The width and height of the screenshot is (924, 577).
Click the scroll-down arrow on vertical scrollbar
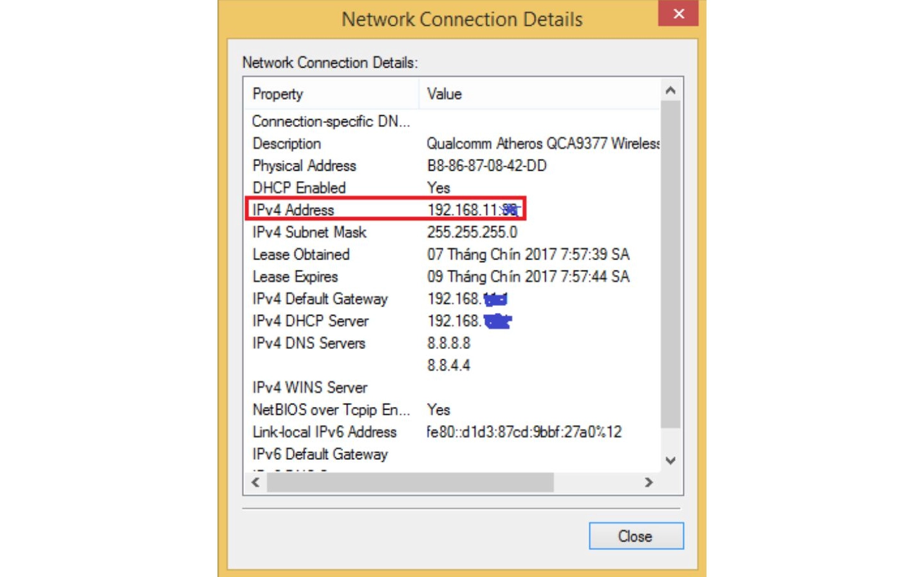pyautogui.click(x=670, y=461)
